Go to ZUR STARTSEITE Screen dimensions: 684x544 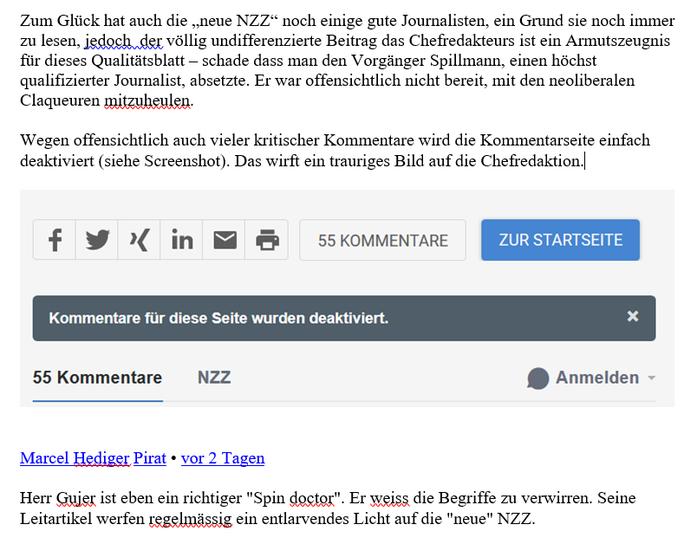(561, 240)
